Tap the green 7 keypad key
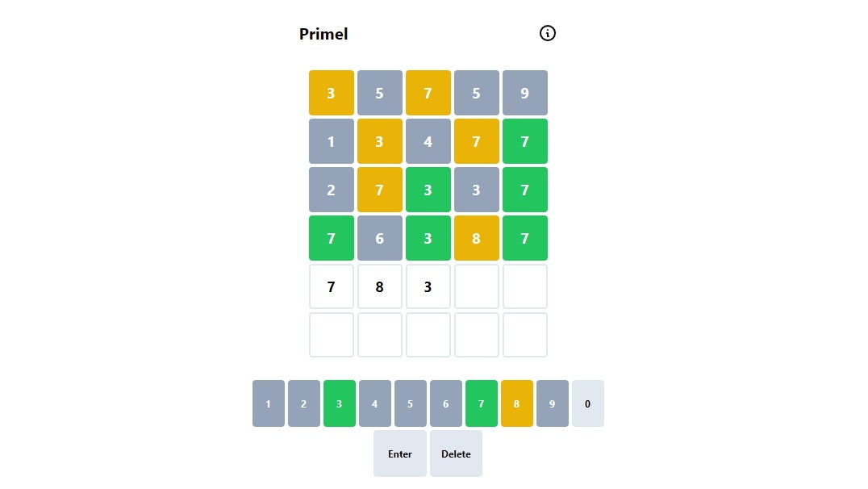 pos(482,403)
